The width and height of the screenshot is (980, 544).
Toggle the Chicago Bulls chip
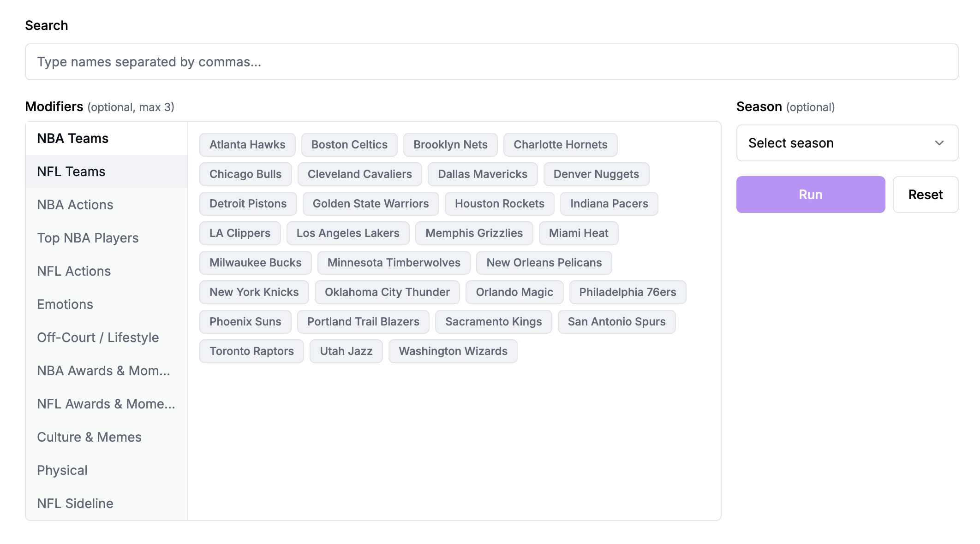(245, 174)
